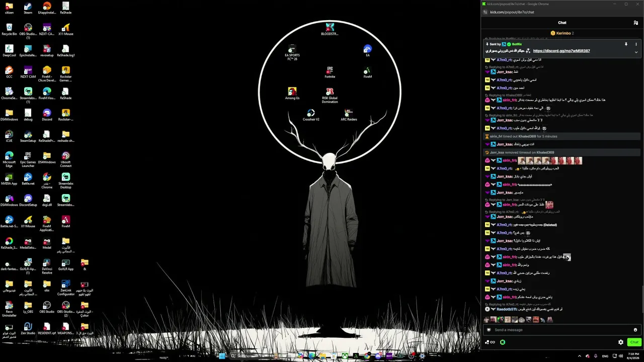Click the green Chat send button
The height and width of the screenshot is (362, 644).
click(x=634, y=342)
